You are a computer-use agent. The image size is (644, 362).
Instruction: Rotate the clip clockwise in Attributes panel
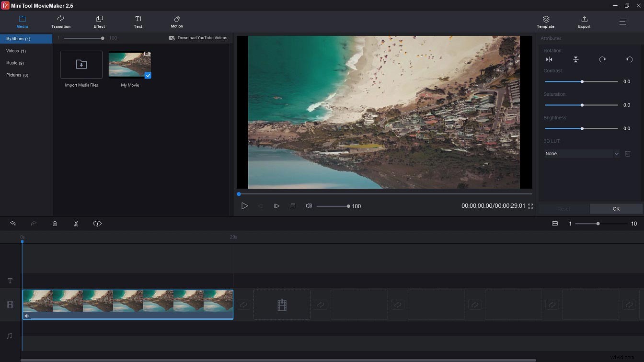602,59
